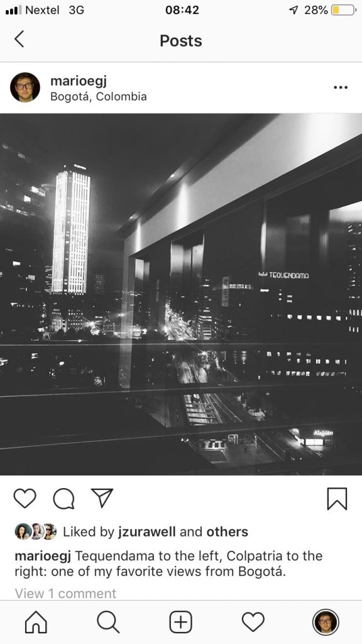Share post via paper plane icon
362x644 pixels.
point(102,498)
